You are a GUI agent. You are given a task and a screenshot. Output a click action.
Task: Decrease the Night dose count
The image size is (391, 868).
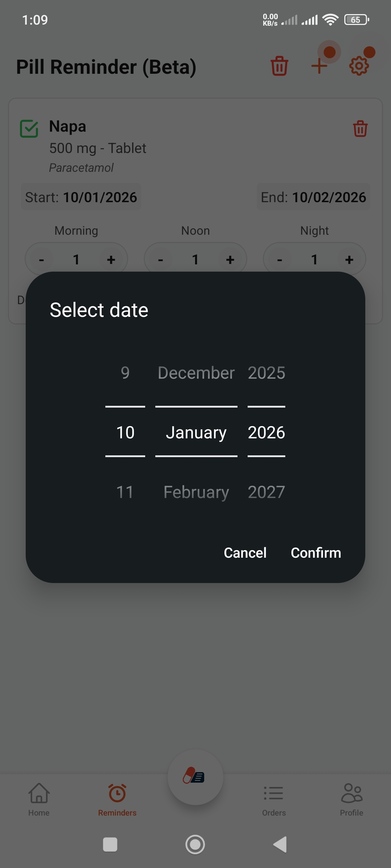click(279, 259)
